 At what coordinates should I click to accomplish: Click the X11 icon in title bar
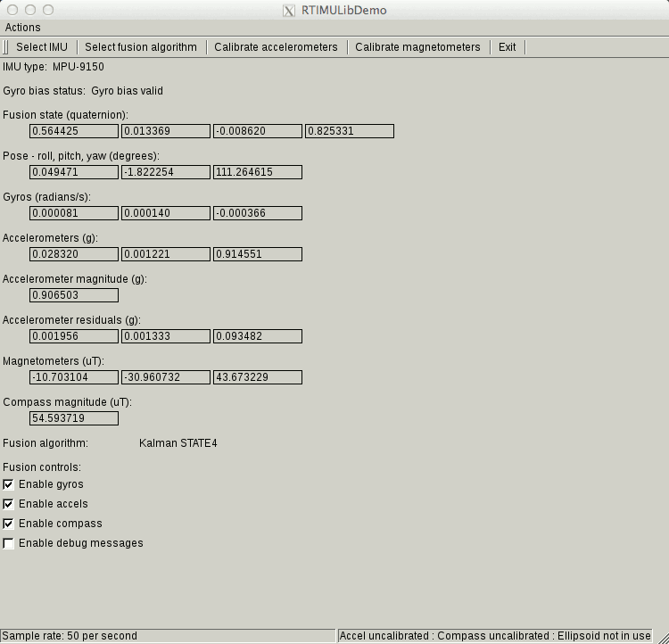pyautogui.click(x=288, y=11)
